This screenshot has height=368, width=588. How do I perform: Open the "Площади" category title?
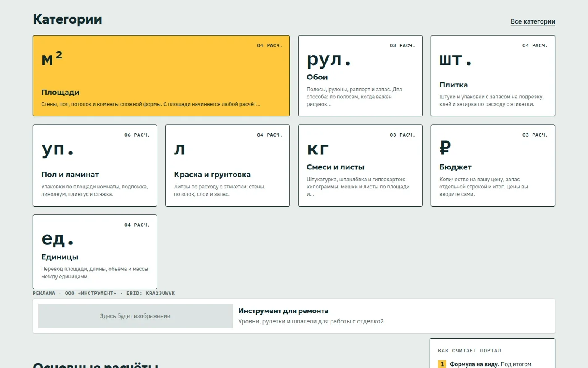(60, 92)
